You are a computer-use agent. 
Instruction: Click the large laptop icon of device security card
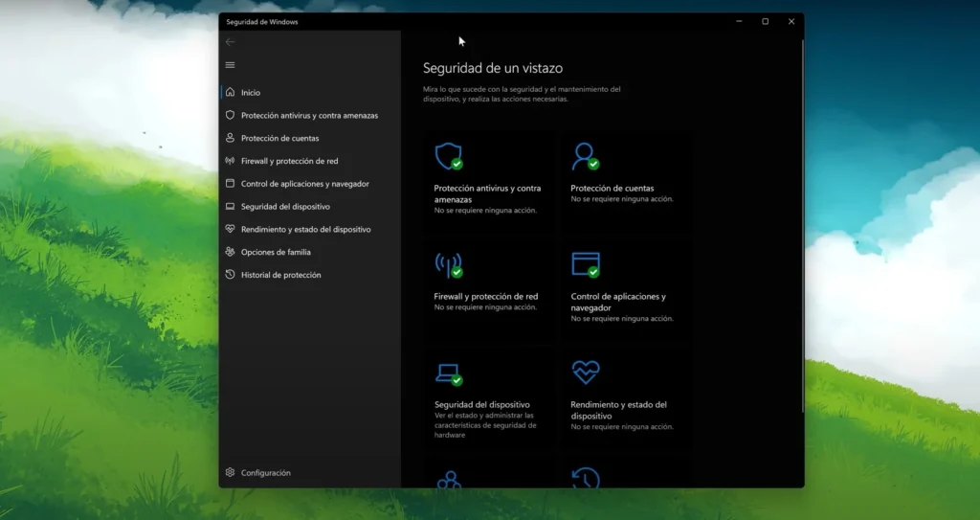point(448,373)
